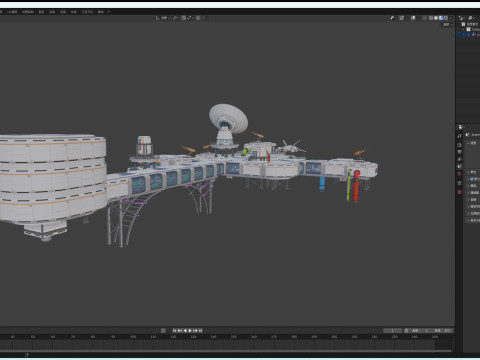Play the animation forward

click(190, 330)
